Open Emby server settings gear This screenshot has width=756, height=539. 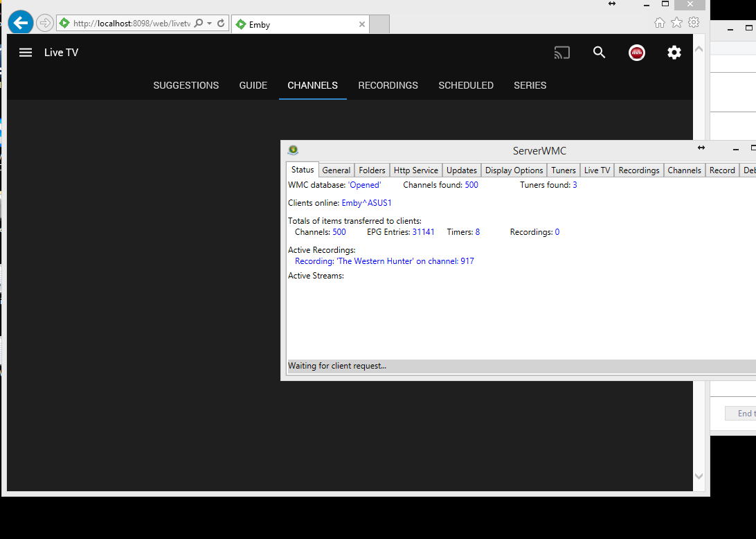tap(674, 53)
